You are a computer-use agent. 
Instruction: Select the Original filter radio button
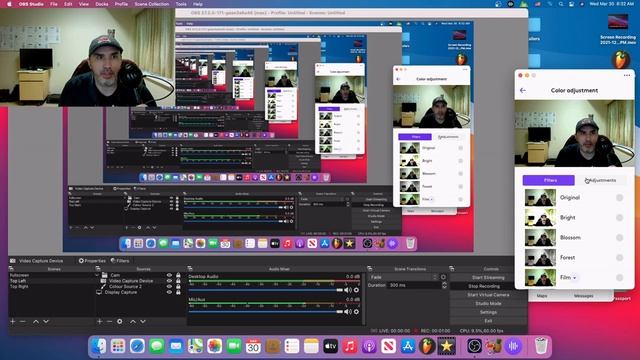point(620,198)
